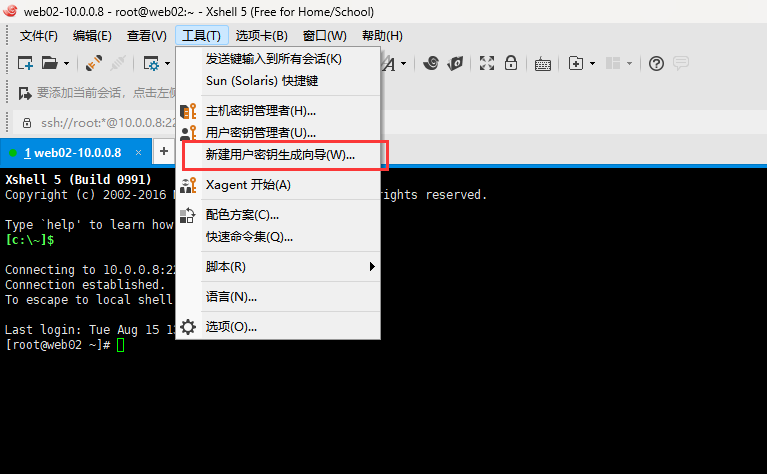Select 语言(N)... menu entry

pos(278,297)
